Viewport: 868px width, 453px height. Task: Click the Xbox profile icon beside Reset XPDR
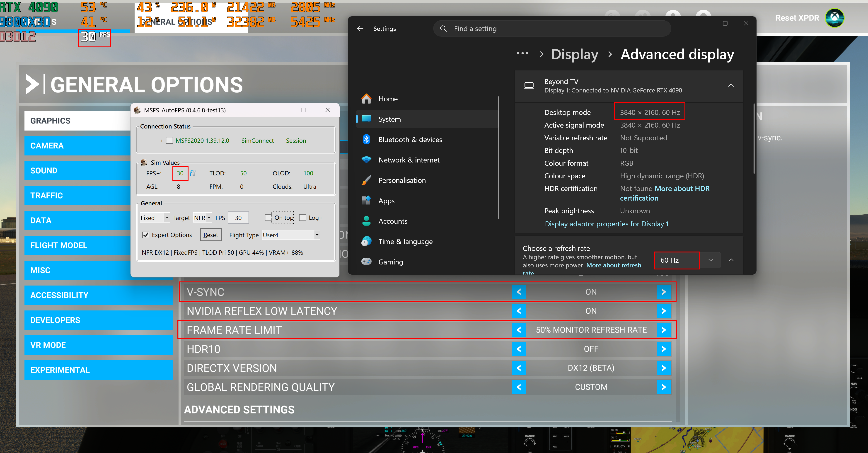tap(834, 17)
